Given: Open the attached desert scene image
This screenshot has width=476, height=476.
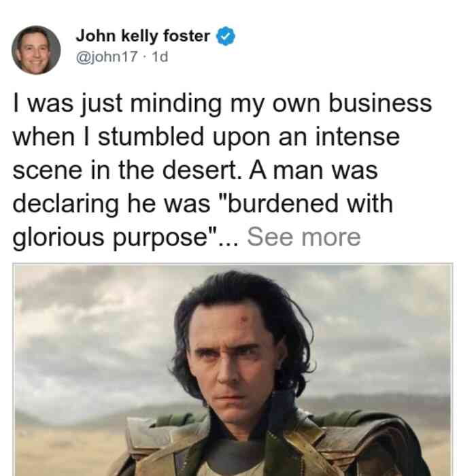Looking at the screenshot, I should coord(233,370).
